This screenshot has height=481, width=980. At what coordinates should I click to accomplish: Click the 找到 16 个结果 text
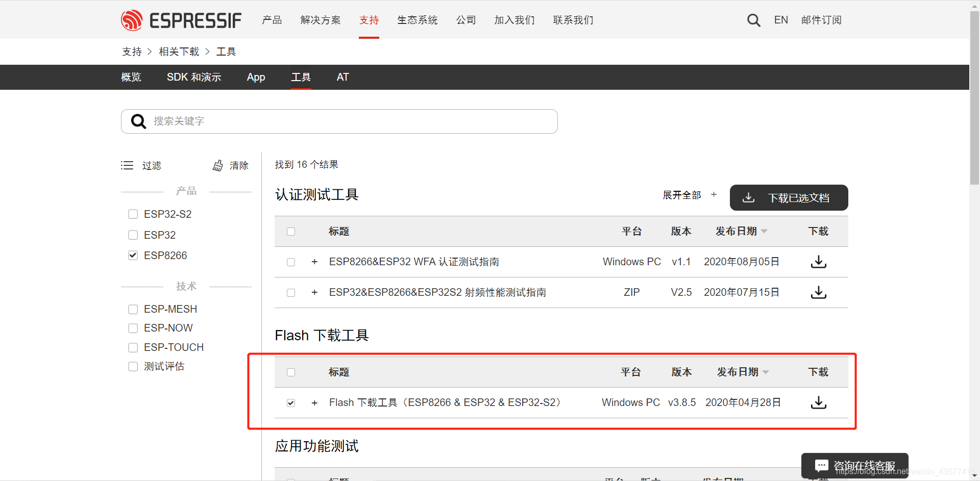coord(307,165)
